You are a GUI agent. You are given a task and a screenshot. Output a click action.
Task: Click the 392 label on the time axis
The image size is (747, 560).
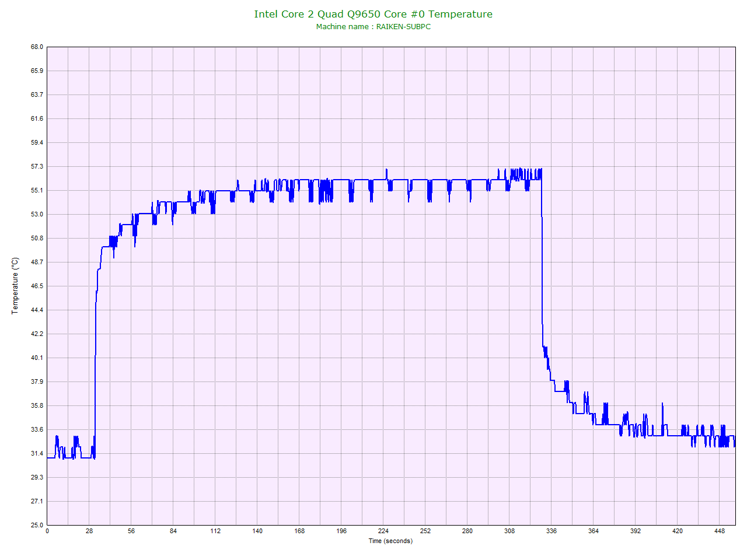[x=636, y=531]
